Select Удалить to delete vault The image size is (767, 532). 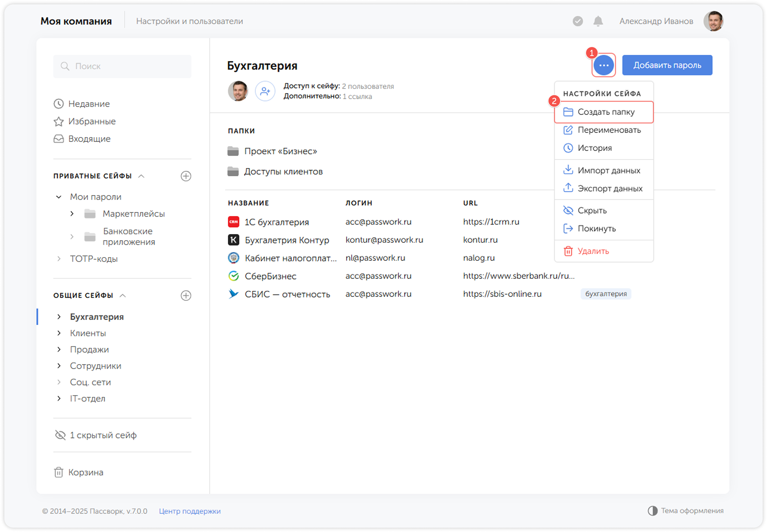click(x=604, y=251)
